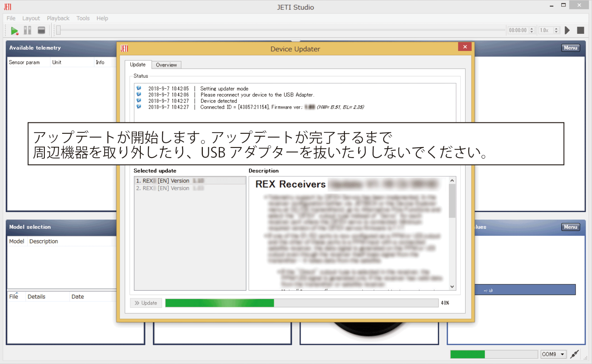Click the 00:00:00 time field
Viewport: 592px width, 364px height.
pos(518,30)
